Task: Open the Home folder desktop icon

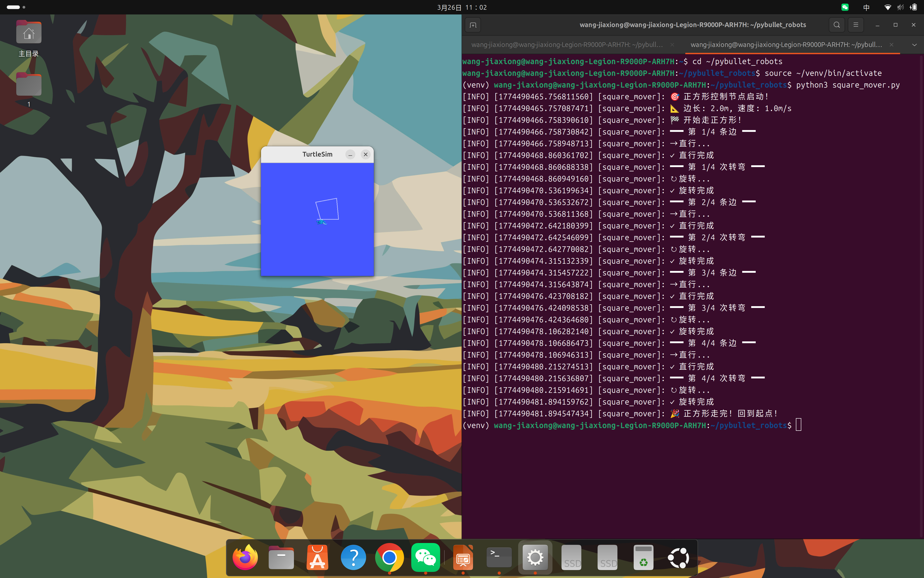Action: click(x=29, y=39)
